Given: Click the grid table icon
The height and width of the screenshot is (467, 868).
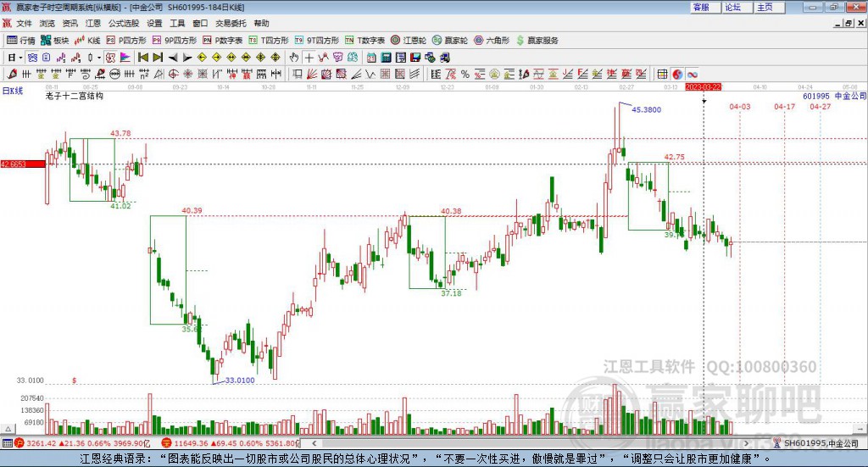Looking at the screenshot, I should 661,74.
